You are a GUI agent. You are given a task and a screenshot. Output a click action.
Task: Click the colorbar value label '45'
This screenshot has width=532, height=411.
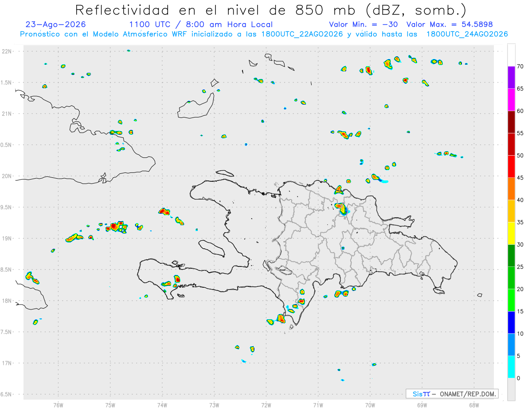520,178
